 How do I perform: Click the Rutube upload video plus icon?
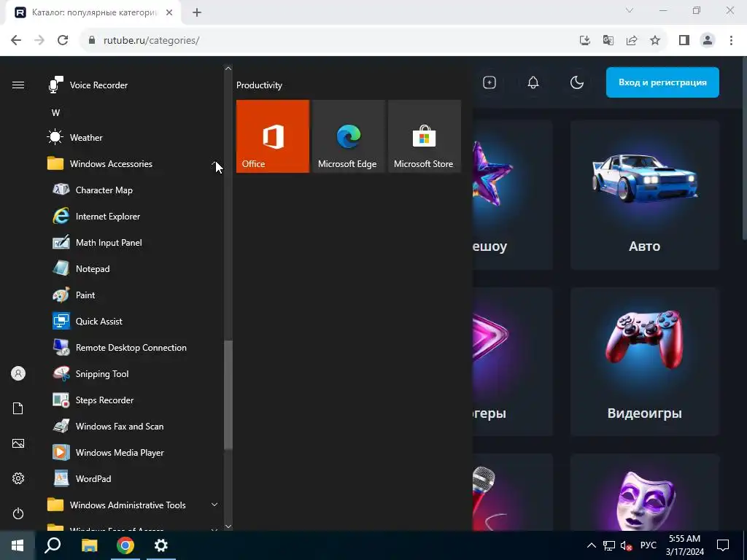489,82
